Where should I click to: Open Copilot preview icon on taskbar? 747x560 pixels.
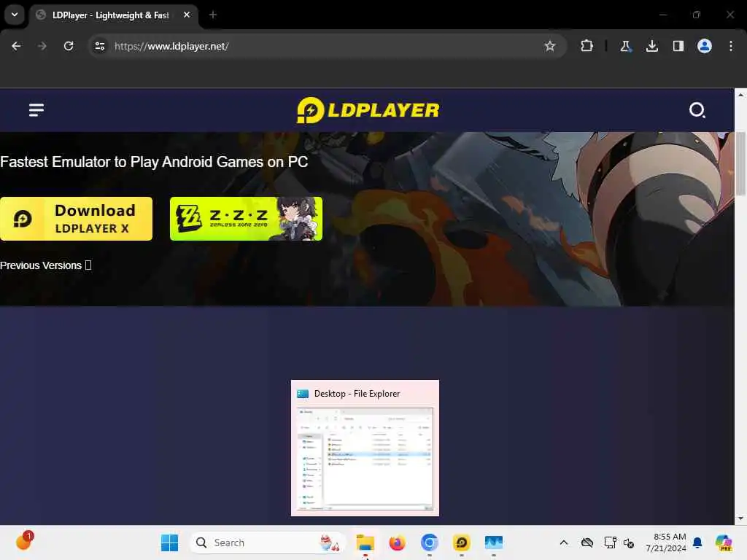point(724,542)
